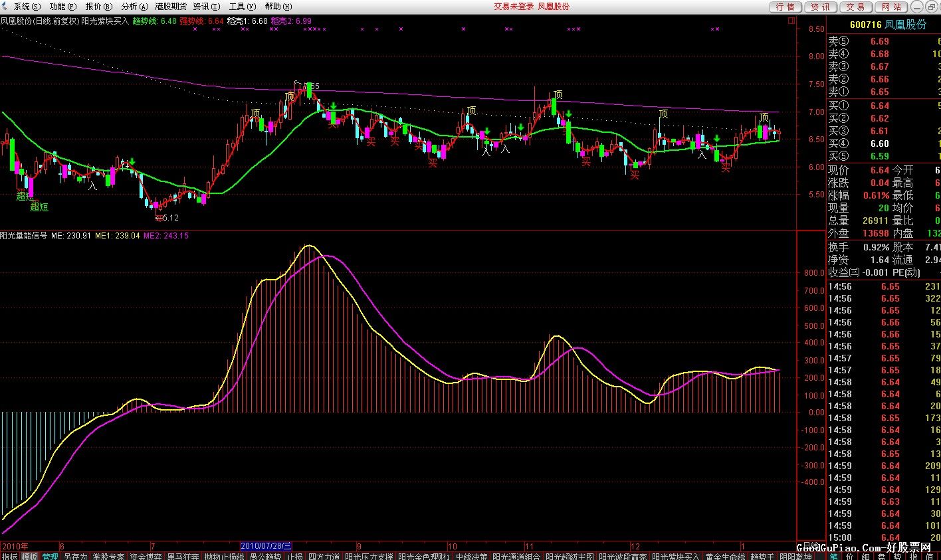Click the small red square icon above price axis

click(791, 21)
